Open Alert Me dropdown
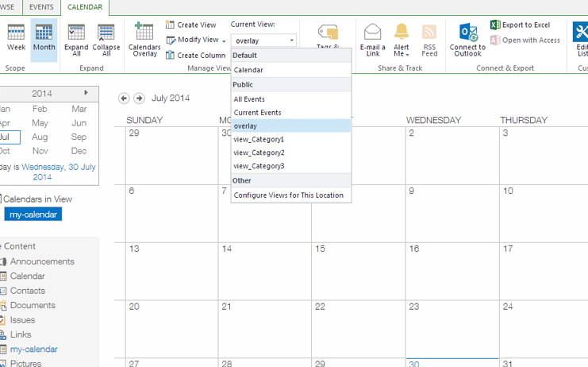The image size is (588, 367). 402,40
